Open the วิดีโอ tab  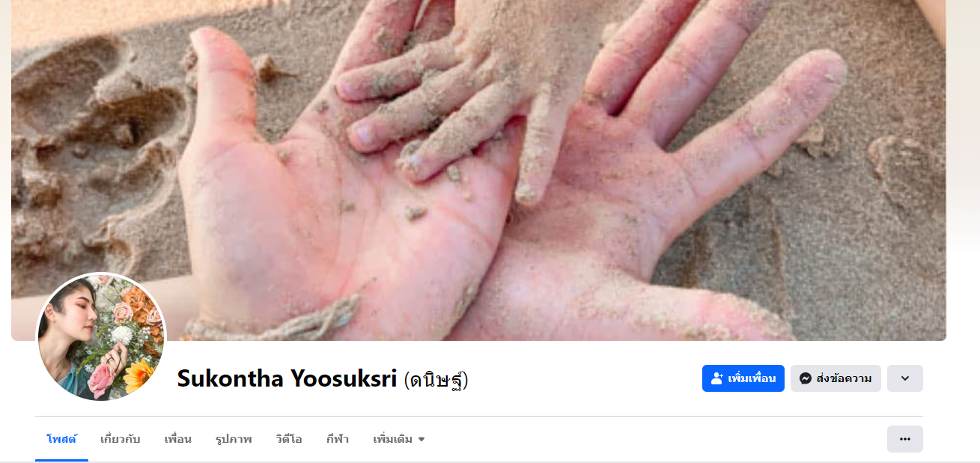[289, 439]
